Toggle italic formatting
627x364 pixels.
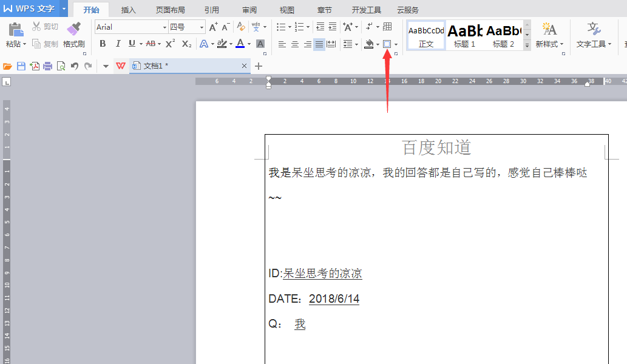[x=118, y=44]
